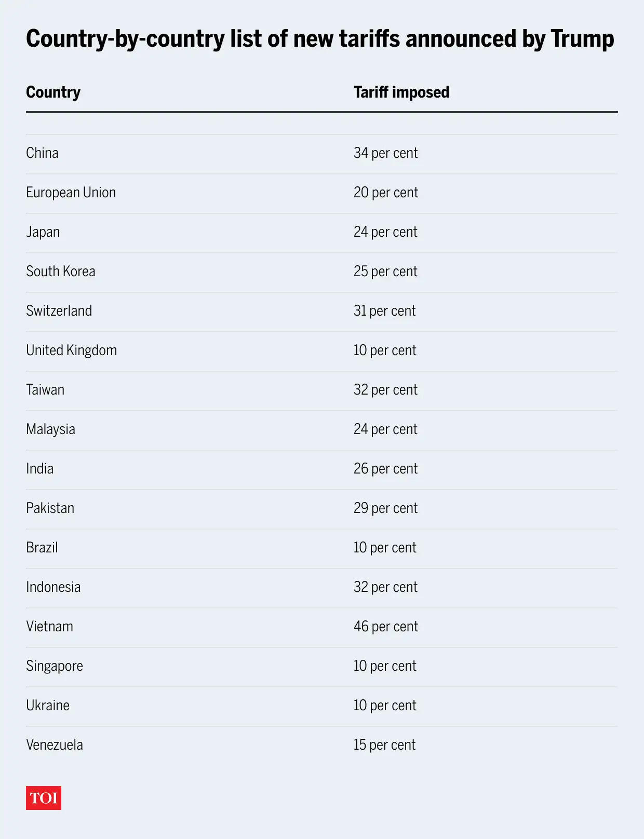Select Japan in the country list
Image resolution: width=644 pixels, height=839 pixels.
(x=43, y=232)
